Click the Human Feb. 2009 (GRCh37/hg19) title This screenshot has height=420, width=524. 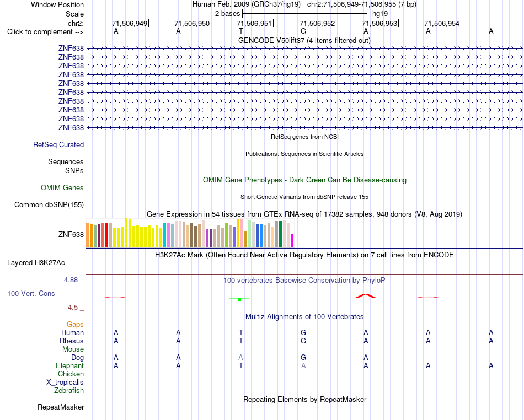point(247,4)
